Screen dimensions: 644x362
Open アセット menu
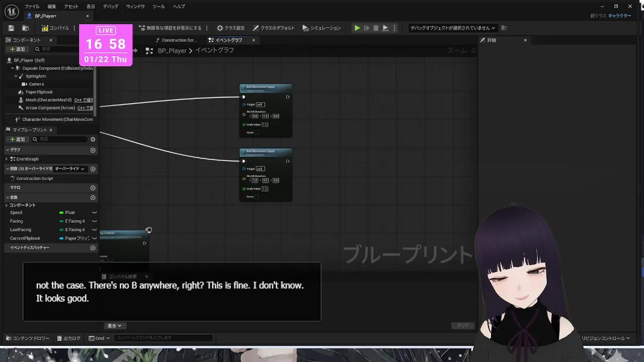tap(71, 7)
